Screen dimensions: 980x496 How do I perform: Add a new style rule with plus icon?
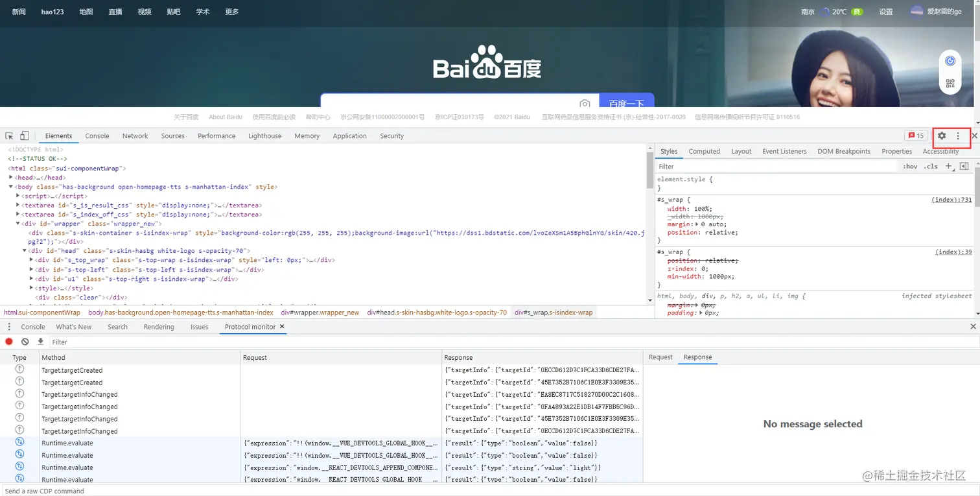[948, 167]
